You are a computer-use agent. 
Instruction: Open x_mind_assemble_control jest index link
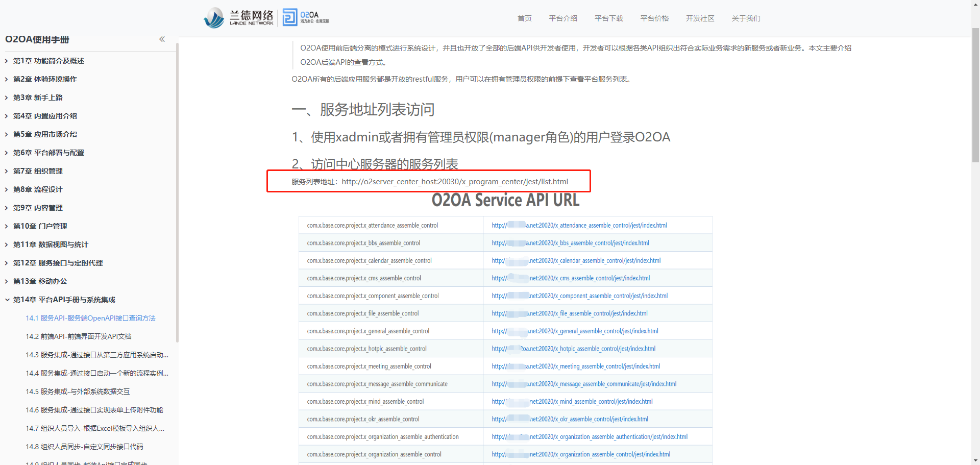[572, 401]
